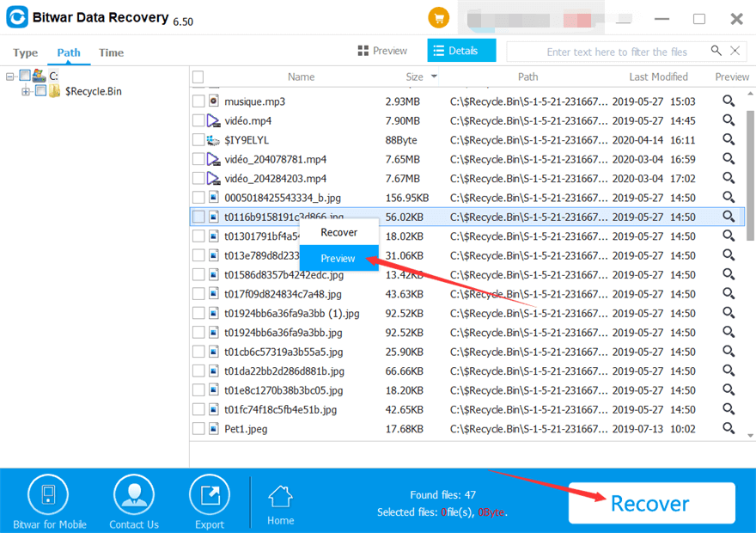The height and width of the screenshot is (533, 756).
Task: Click the big Recover button
Action: 651,503
